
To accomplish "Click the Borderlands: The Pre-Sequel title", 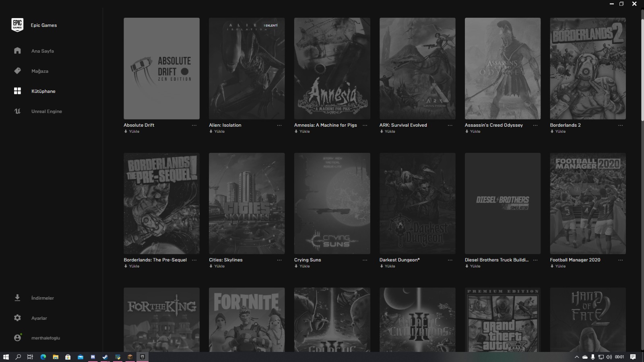I will click(x=155, y=260).
